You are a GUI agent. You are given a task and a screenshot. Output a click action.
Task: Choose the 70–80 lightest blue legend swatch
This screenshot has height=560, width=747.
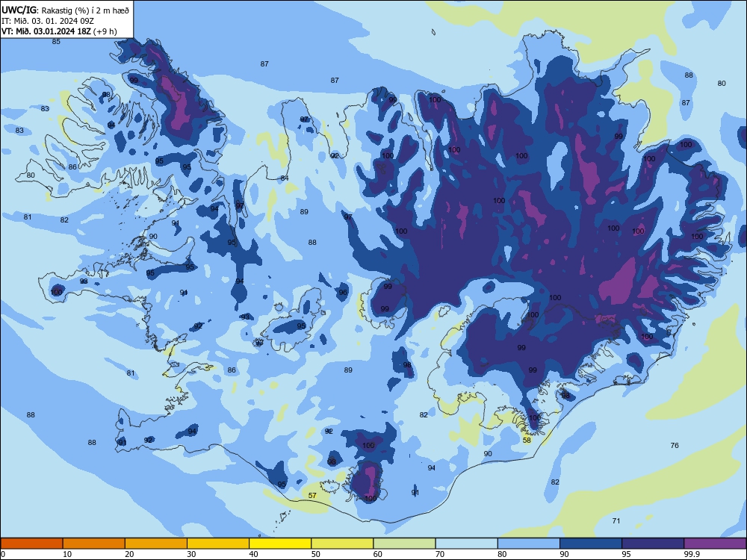(466, 544)
